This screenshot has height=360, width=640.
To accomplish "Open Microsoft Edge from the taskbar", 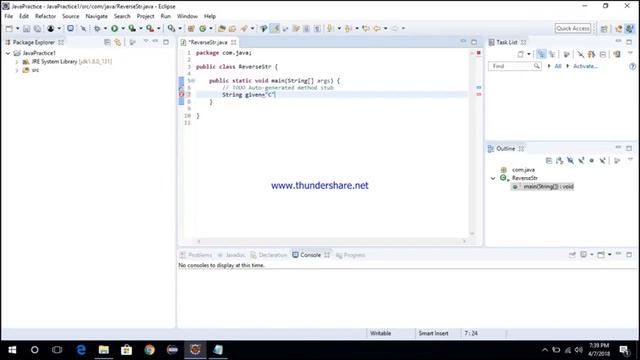I will (x=81, y=350).
